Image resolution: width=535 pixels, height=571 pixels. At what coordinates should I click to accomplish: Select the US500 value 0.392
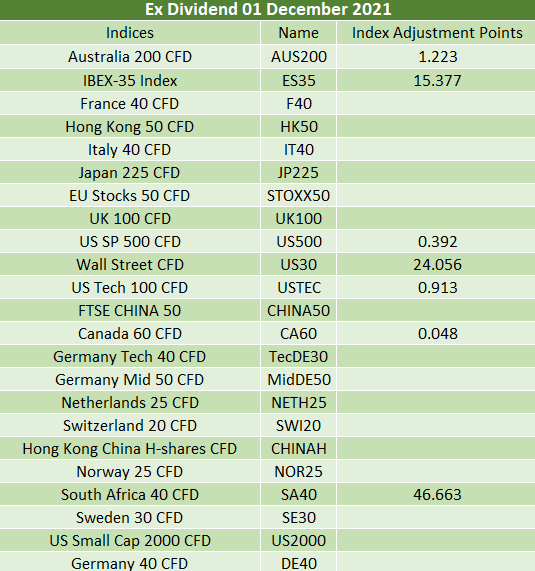436,241
